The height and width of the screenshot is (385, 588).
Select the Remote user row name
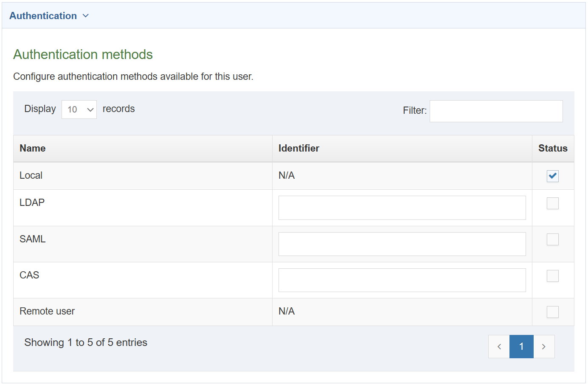47,311
